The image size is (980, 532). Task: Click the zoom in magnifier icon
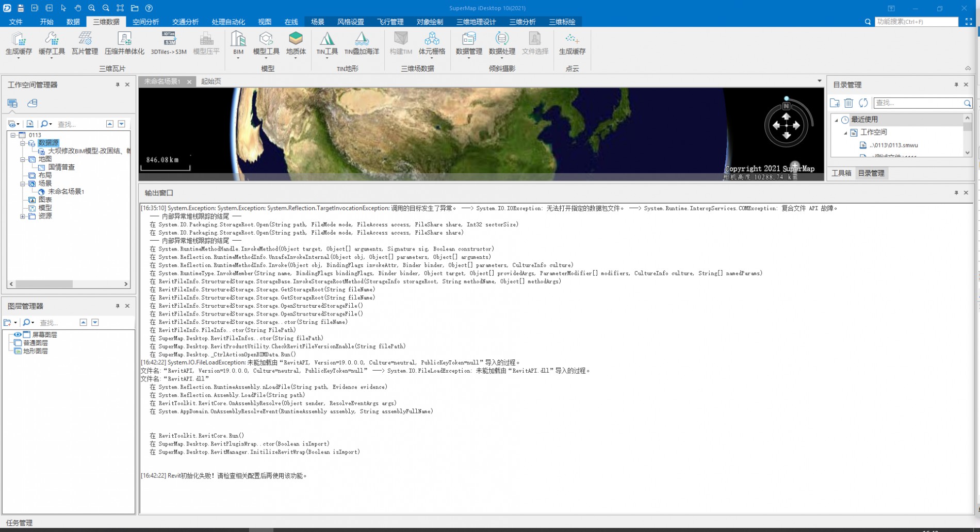pos(91,8)
